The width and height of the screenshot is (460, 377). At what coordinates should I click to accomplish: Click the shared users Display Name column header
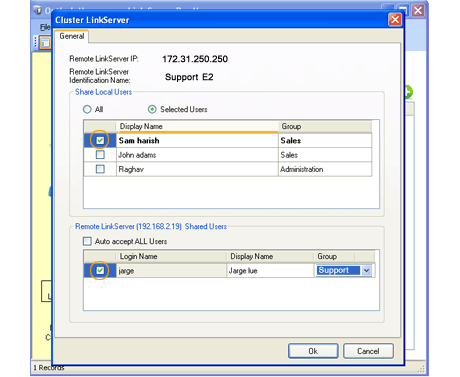(x=270, y=256)
